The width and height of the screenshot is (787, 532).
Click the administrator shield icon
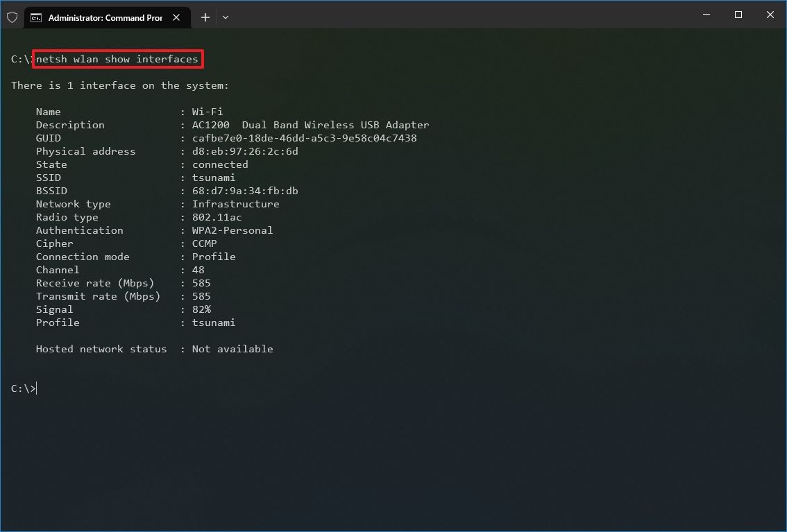[x=12, y=17]
